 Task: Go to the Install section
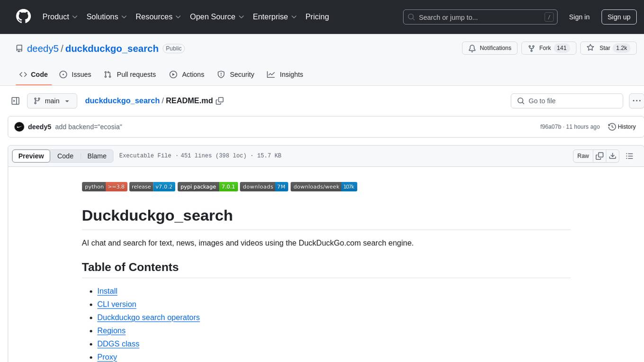(x=107, y=291)
